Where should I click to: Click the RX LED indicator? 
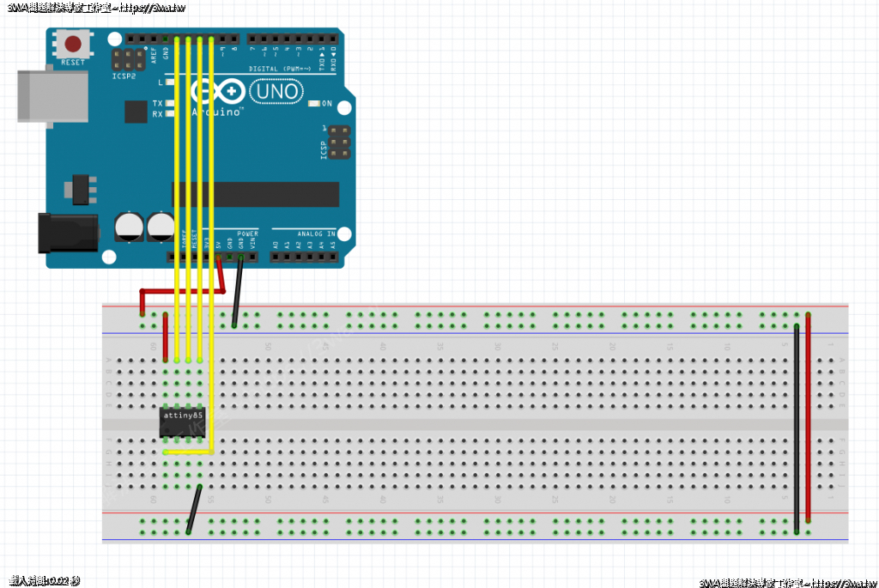171,113
